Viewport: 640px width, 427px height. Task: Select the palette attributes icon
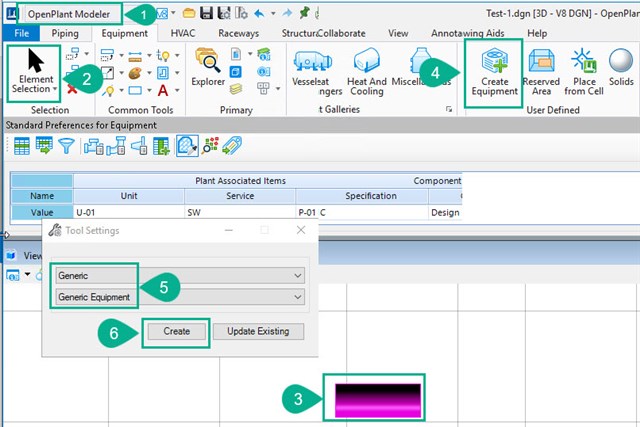pos(135,73)
